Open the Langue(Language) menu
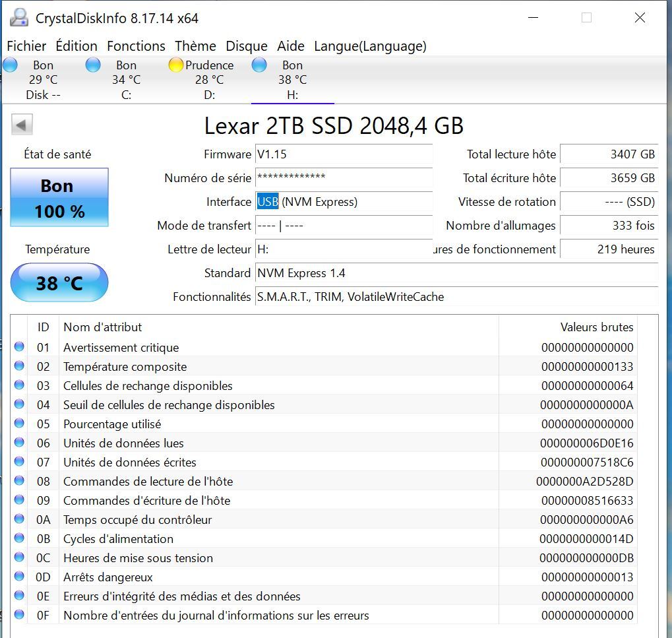 [370, 46]
